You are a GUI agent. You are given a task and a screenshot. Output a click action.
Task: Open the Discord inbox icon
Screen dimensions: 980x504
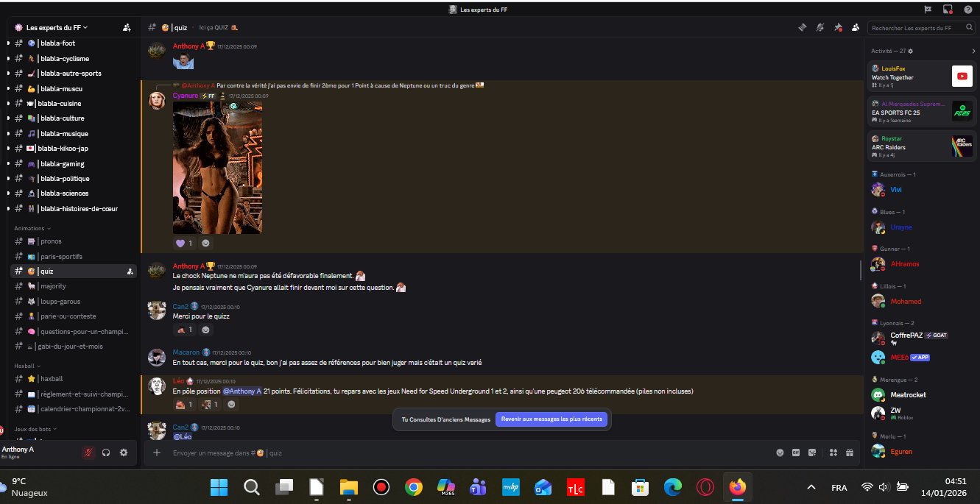pyautogui.click(x=948, y=10)
